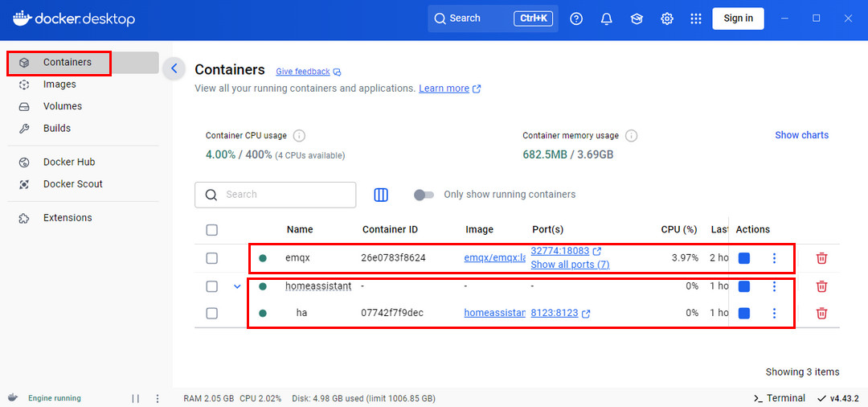Stop the emqx container
Image resolution: width=868 pixels, height=407 pixels.
tap(744, 258)
